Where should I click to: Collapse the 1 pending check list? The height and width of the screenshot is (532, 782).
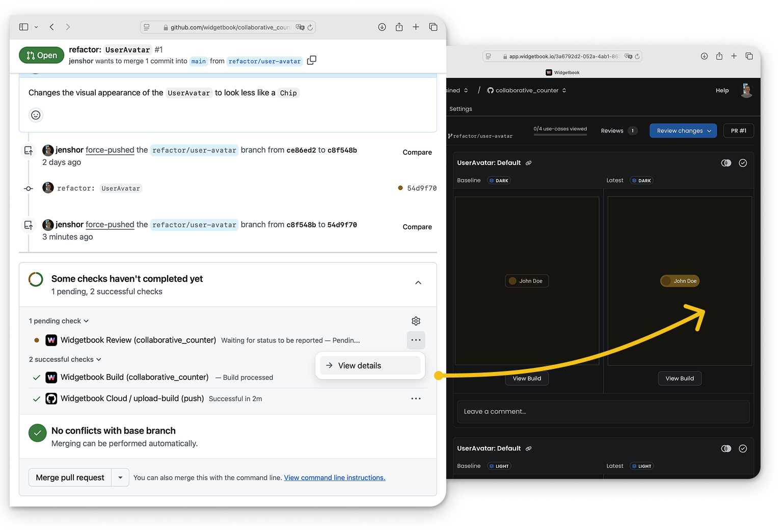(59, 321)
